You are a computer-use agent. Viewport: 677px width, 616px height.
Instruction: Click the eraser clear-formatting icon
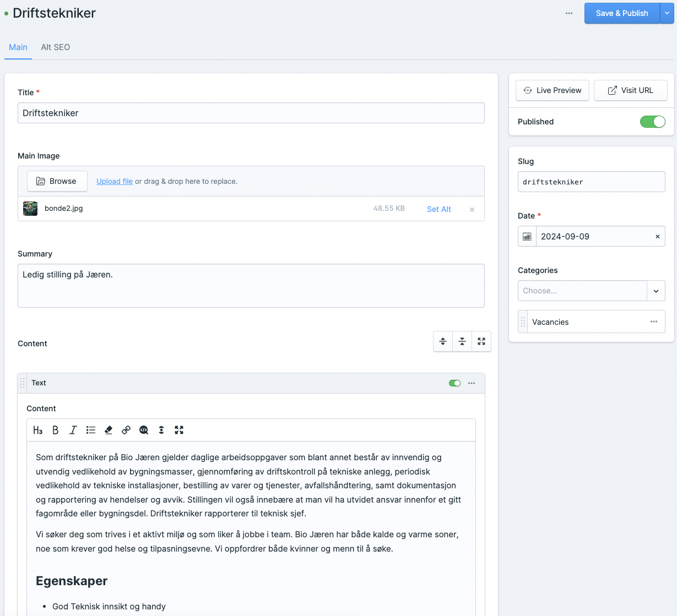click(109, 430)
